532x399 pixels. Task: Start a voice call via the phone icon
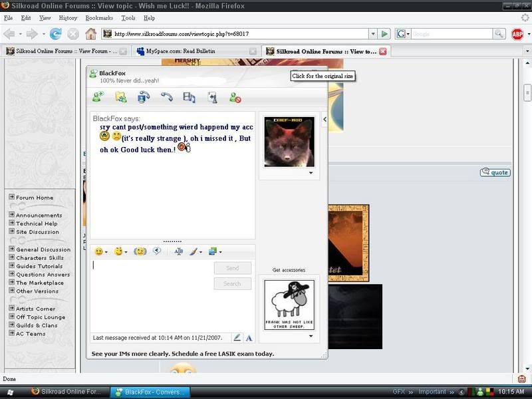(x=166, y=97)
